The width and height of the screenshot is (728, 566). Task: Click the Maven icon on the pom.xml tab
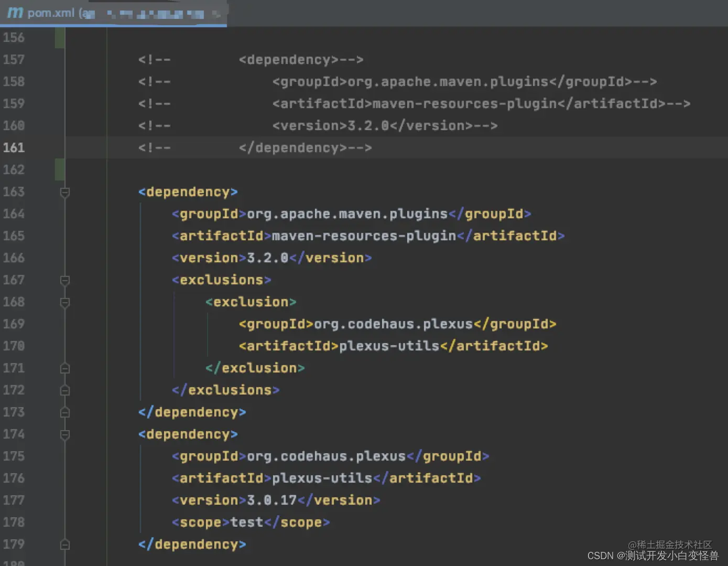click(x=15, y=13)
